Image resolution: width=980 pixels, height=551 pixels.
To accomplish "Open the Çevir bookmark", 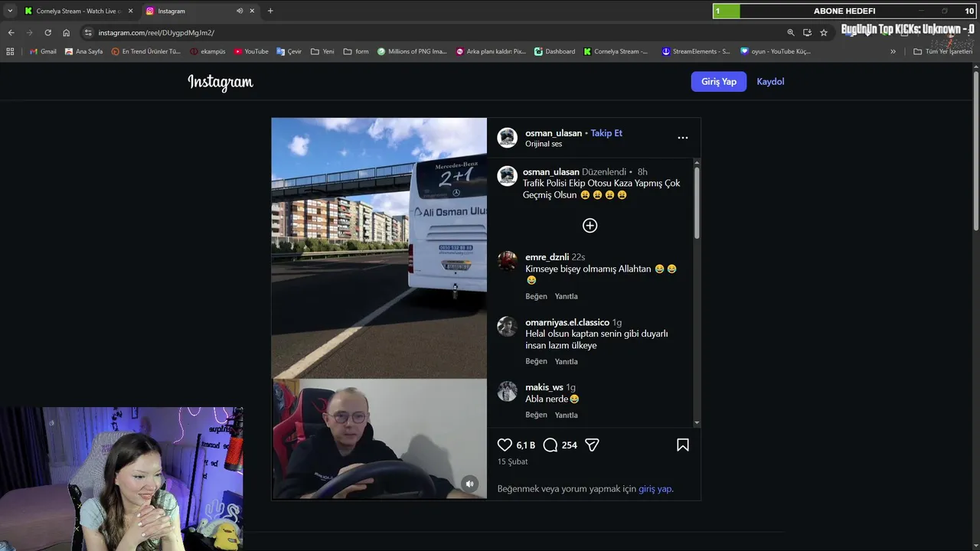I will click(x=289, y=51).
